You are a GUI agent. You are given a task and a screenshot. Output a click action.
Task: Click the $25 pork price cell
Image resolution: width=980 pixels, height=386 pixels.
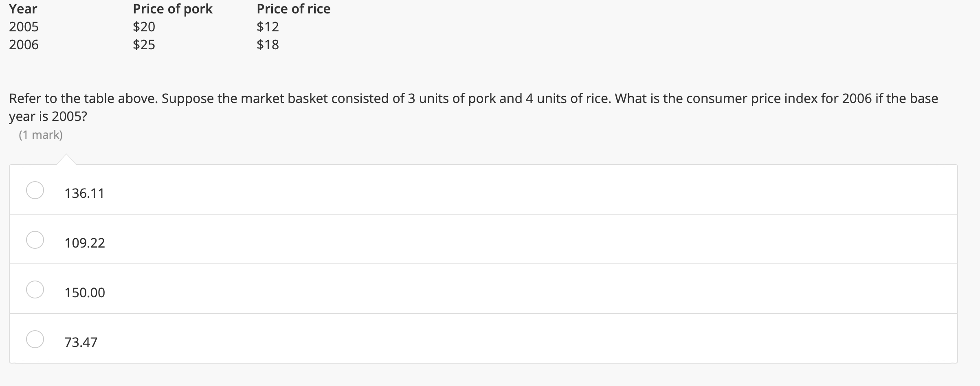click(x=144, y=44)
